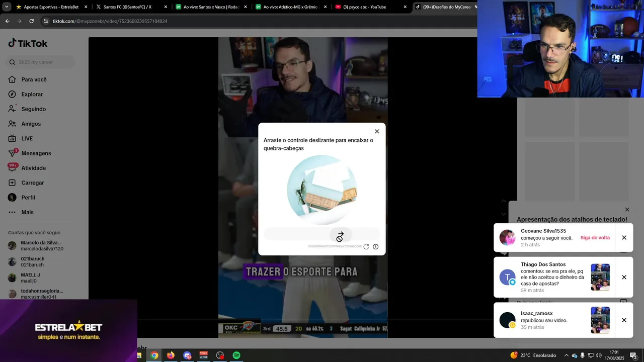Open browser tab search dropdown
Screen dimensions: 644x362
point(6,7)
